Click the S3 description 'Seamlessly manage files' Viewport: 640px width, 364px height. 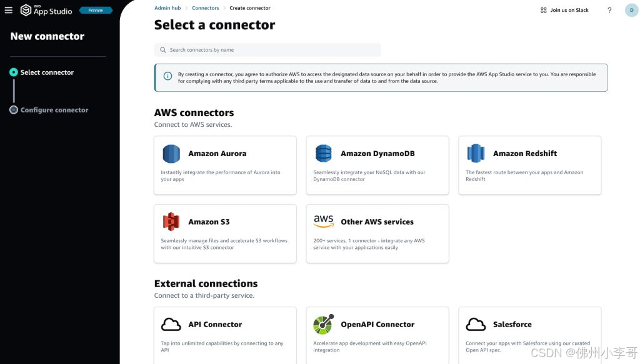[x=224, y=244]
